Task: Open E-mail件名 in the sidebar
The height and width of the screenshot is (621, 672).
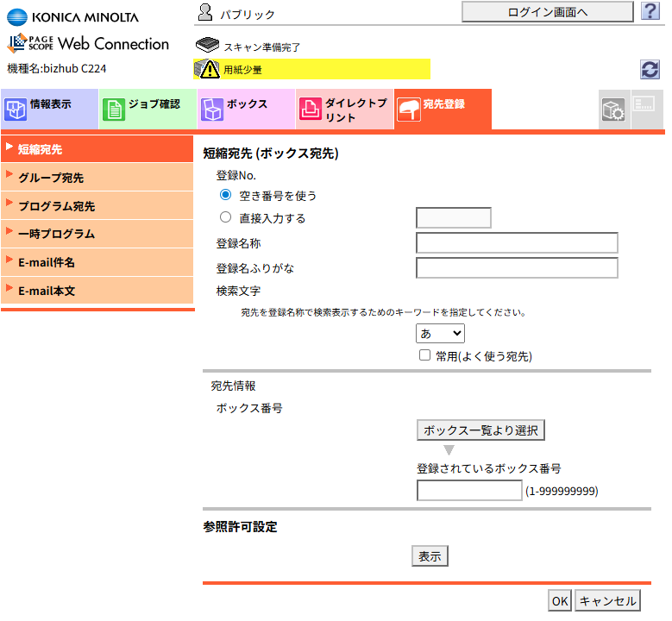Action: coord(97,262)
